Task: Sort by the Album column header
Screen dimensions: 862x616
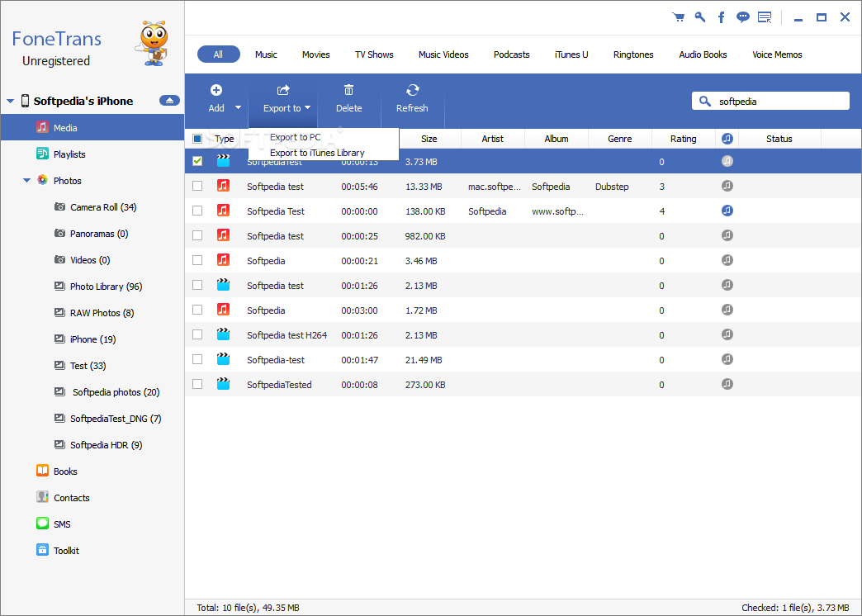Action: tap(557, 139)
